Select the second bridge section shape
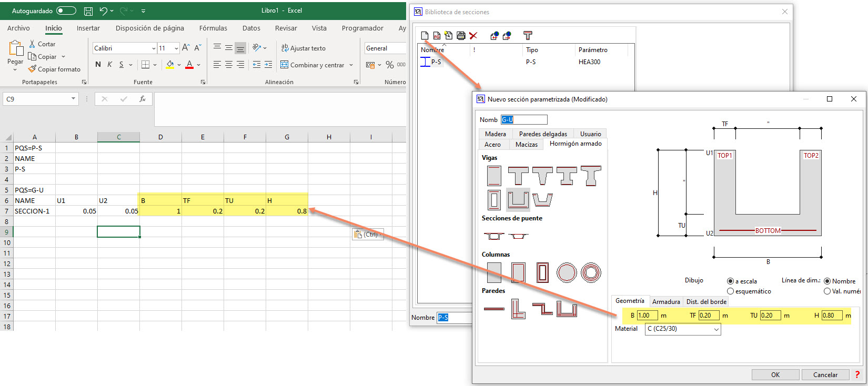 (518, 236)
